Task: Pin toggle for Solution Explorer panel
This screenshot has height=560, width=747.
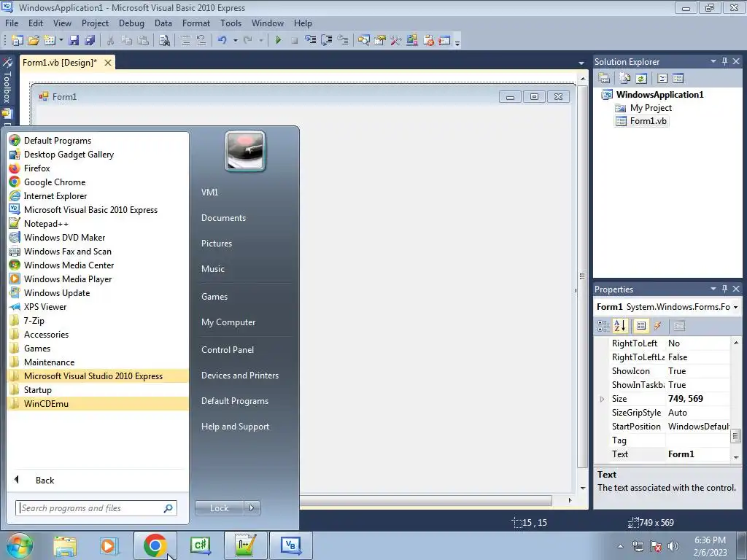Action: point(724,61)
